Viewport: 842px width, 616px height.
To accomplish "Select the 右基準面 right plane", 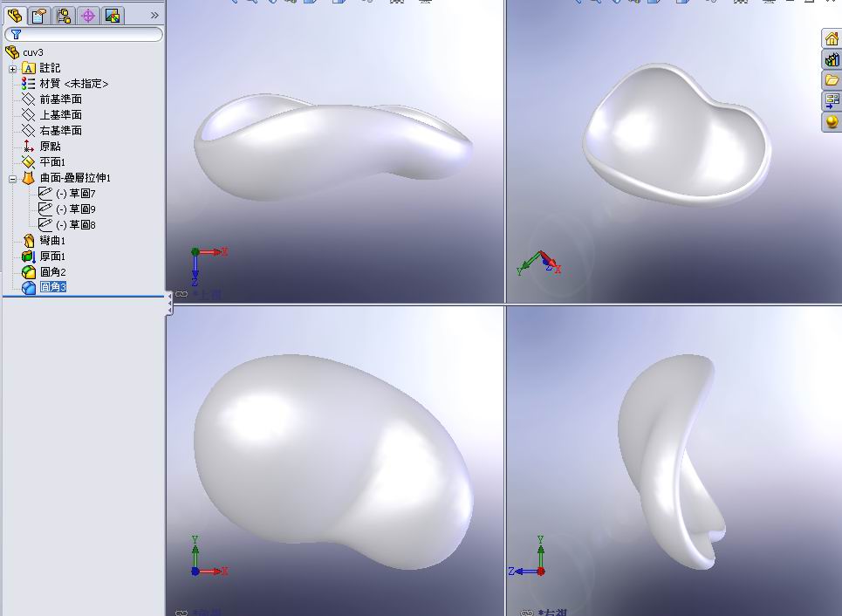I will [x=61, y=130].
